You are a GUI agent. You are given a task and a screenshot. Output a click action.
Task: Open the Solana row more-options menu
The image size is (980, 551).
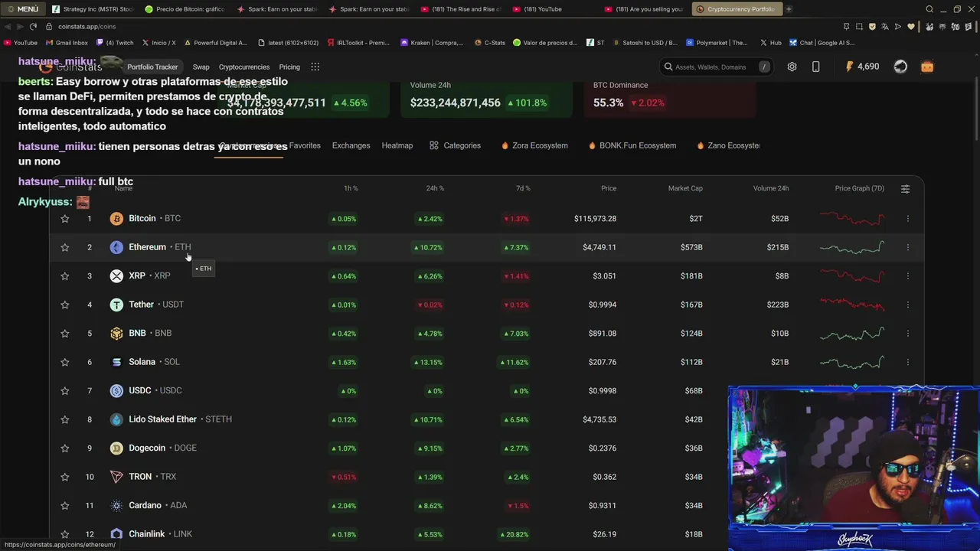tap(908, 362)
